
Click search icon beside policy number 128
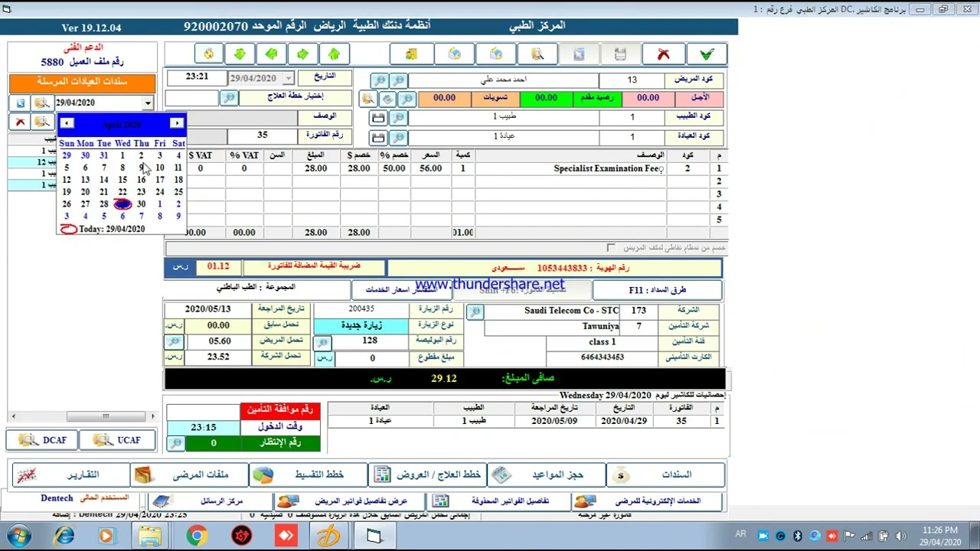click(x=323, y=342)
